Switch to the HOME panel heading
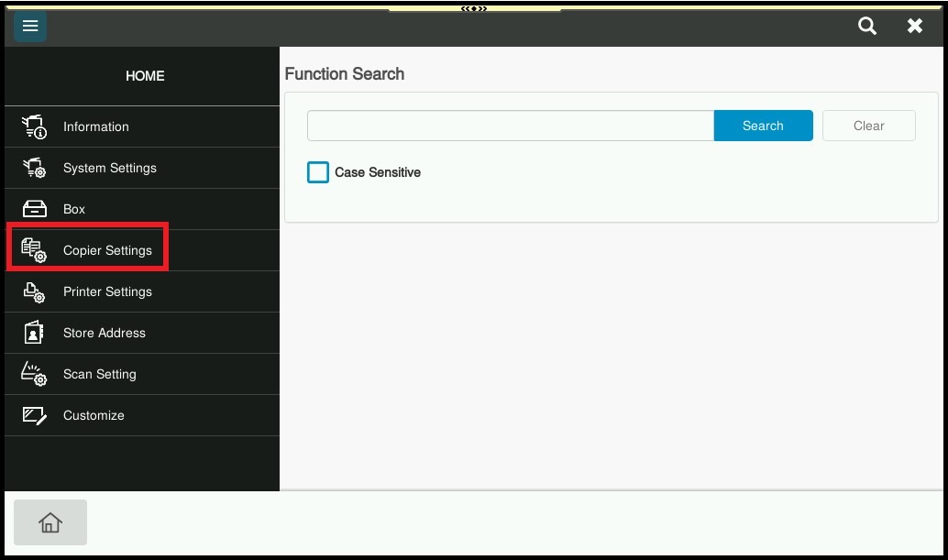The width and height of the screenshot is (948, 560). 144,76
